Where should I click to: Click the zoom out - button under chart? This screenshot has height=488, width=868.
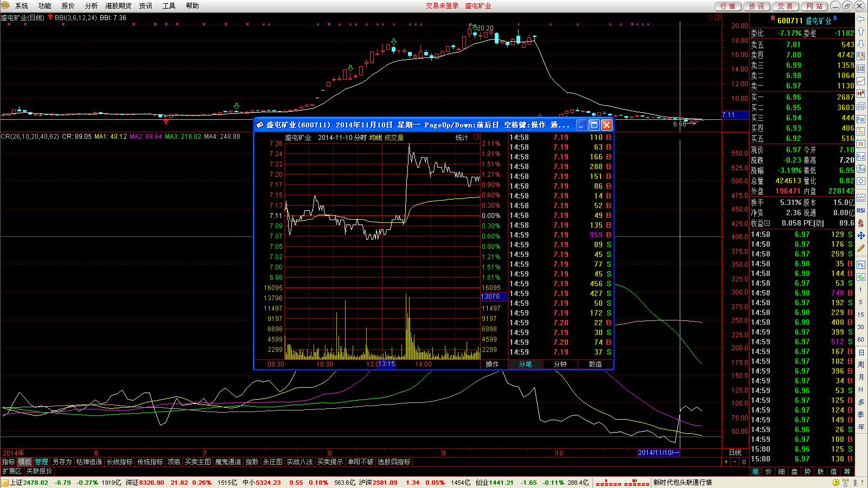[735, 462]
